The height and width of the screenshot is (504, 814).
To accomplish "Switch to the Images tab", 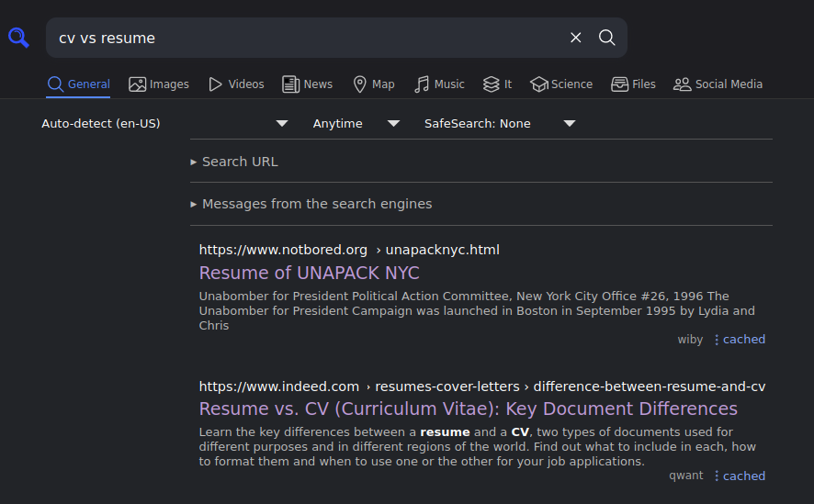I will pos(159,84).
